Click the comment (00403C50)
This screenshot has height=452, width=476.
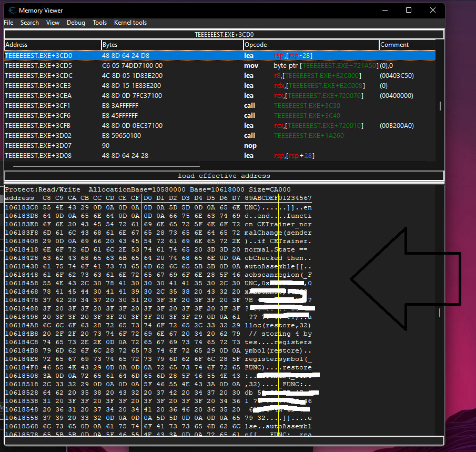tap(397, 76)
